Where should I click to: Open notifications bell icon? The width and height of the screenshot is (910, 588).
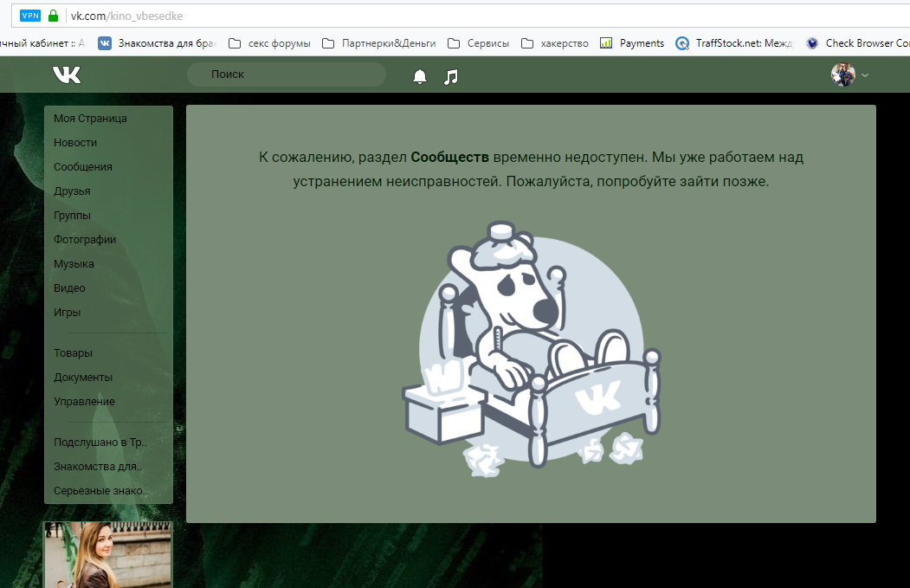(x=420, y=76)
